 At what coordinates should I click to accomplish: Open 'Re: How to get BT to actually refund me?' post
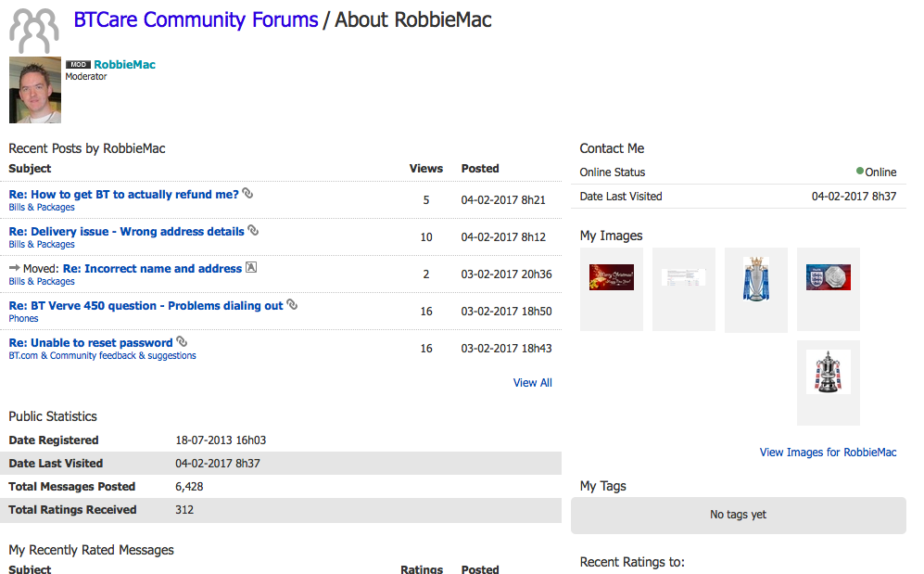point(124,195)
